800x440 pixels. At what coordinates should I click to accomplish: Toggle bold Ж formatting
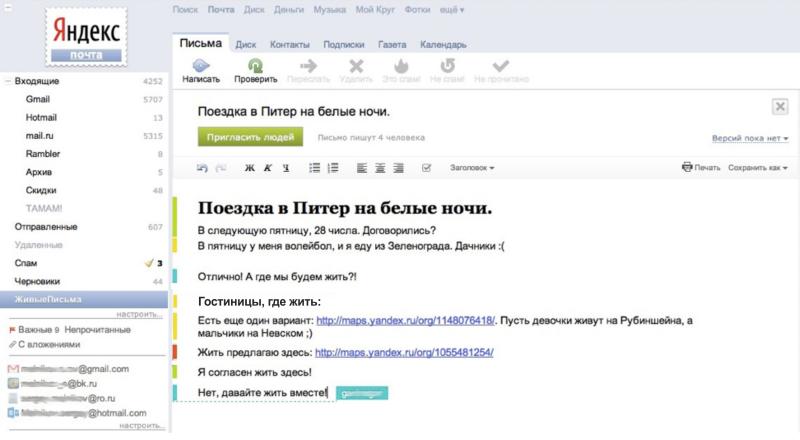point(249,167)
